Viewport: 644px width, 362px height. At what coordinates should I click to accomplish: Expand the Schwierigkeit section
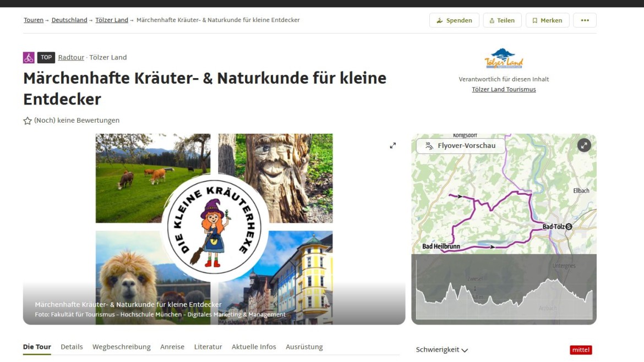click(x=442, y=350)
